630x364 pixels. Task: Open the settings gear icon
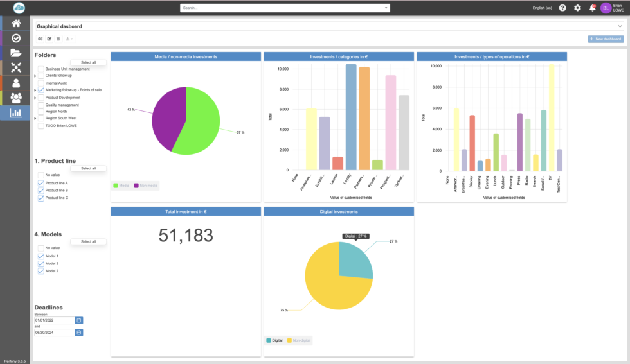577,8
